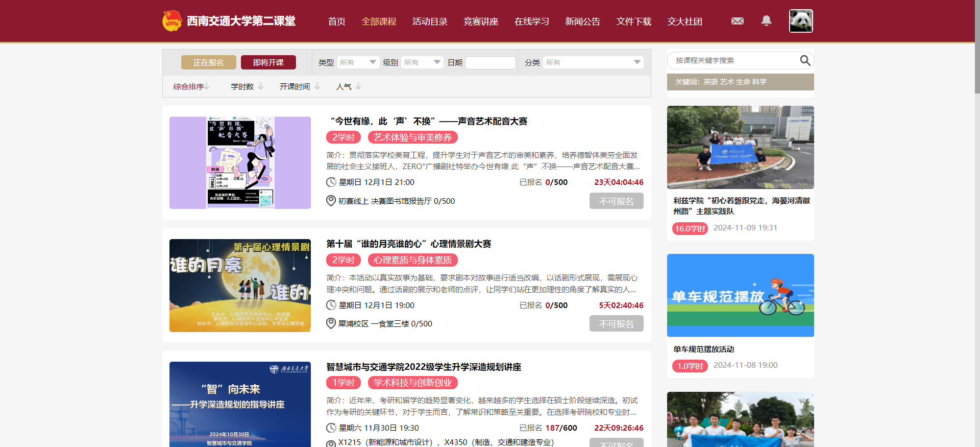980x447 pixels.
Task: Open “智”向未来 lecture poster thumbnail
Action: [x=240, y=404]
